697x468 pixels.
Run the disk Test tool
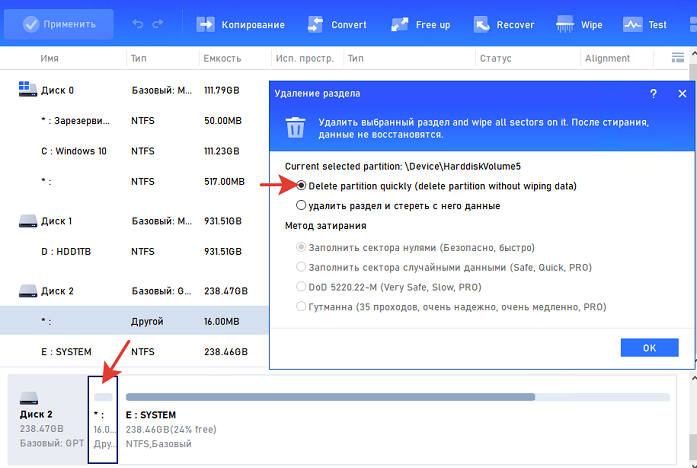[645, 24]
